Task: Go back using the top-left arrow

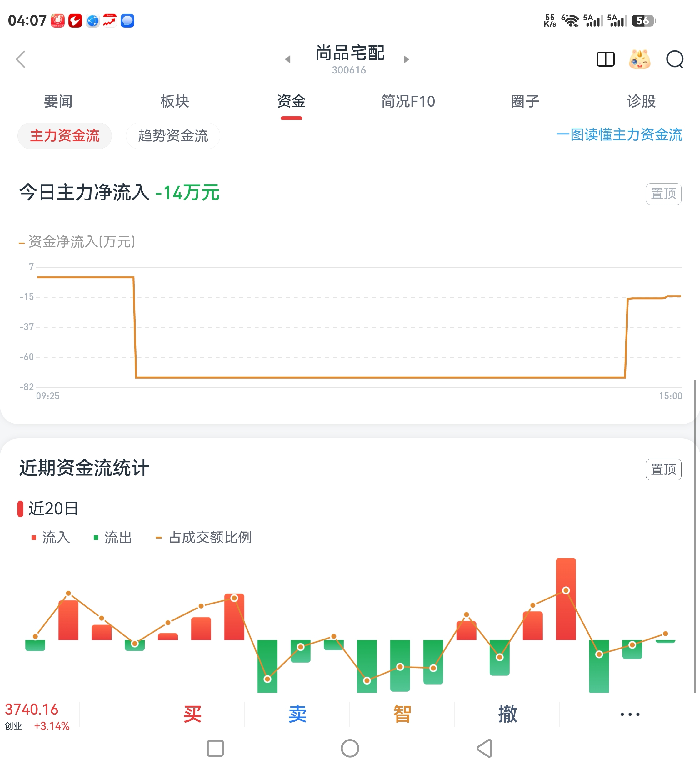Action: [x=21, y=59]
